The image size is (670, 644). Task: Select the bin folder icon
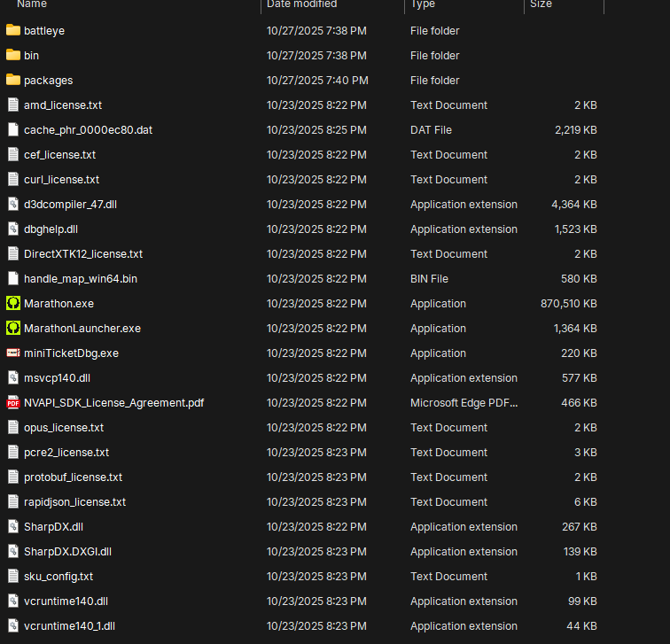coord(13,55)
